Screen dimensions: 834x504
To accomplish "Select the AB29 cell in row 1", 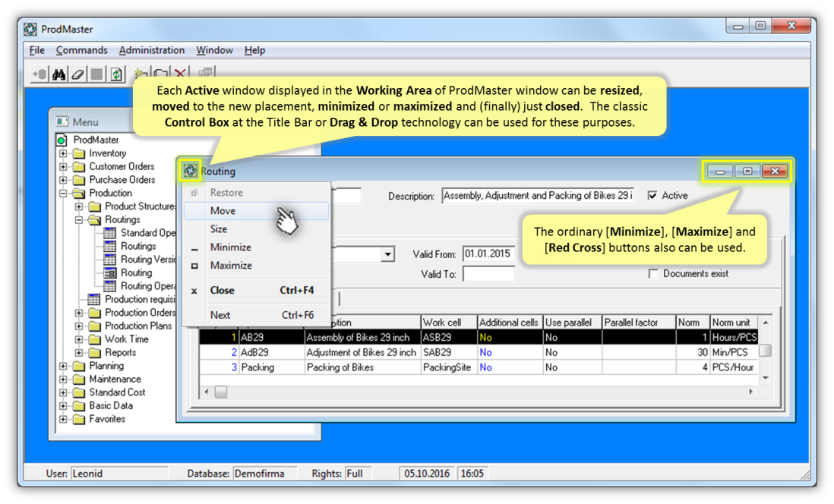I will tap(271, 337).
